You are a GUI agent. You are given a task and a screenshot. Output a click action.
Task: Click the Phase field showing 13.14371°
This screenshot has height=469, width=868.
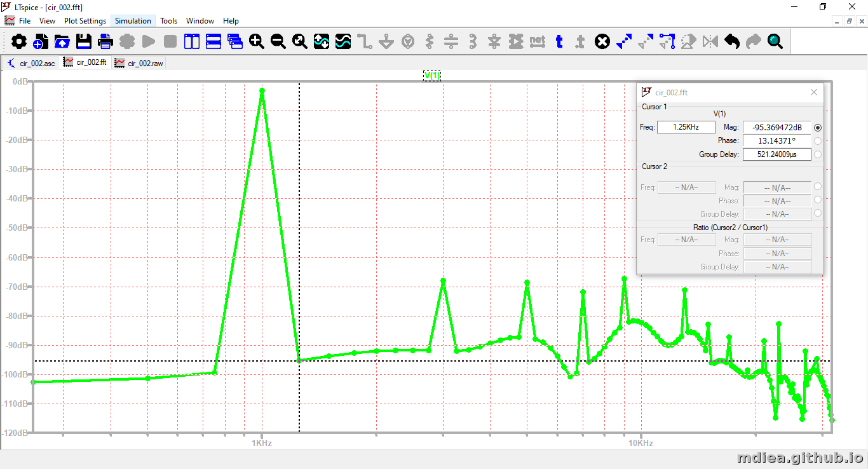(777, 140)
